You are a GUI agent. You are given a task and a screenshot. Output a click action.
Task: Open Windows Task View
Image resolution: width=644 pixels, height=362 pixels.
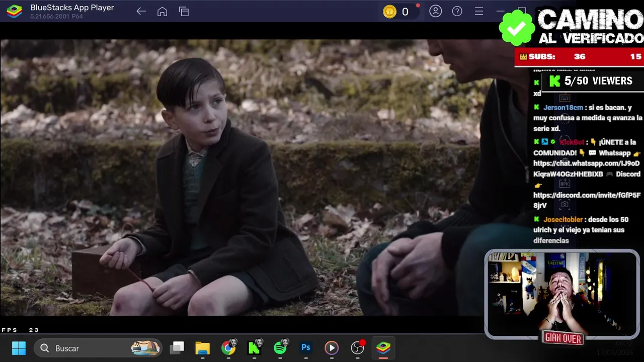[x=177, y=348]
